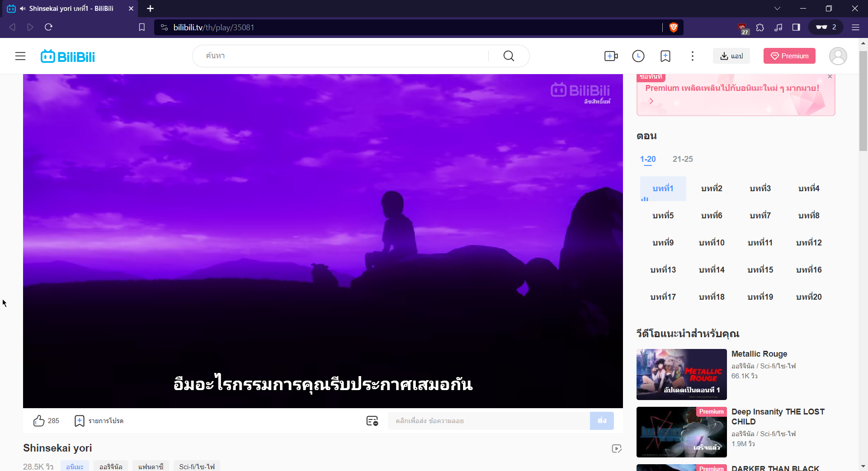Click the Deep Insanity thumbnail

click(x=681, y=432)
